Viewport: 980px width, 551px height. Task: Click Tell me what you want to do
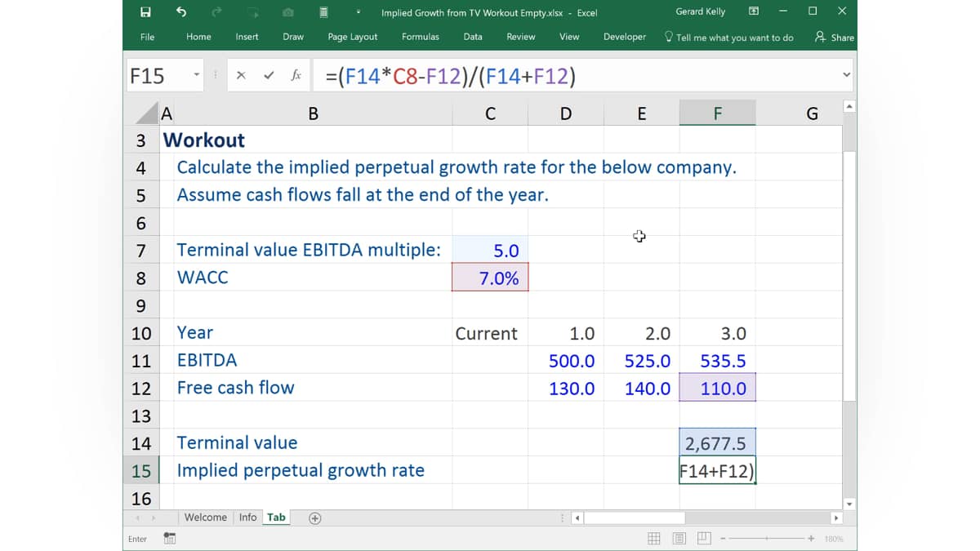click(728, 38)
